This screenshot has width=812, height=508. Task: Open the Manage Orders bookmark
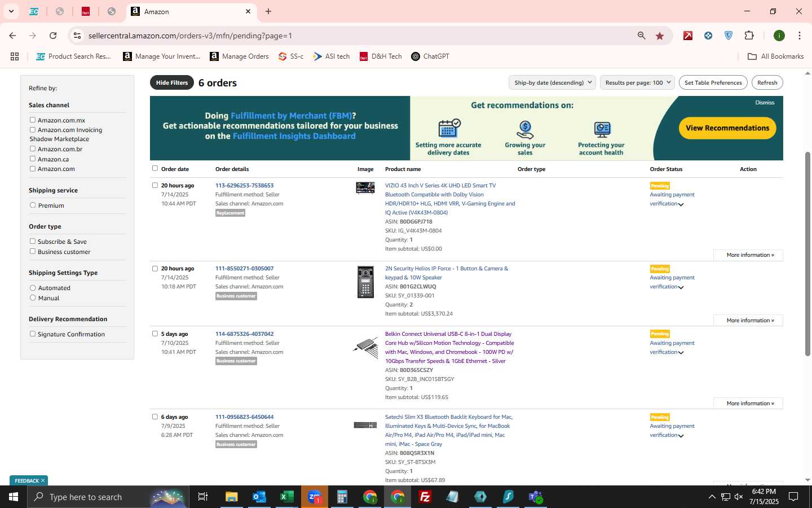239,56
